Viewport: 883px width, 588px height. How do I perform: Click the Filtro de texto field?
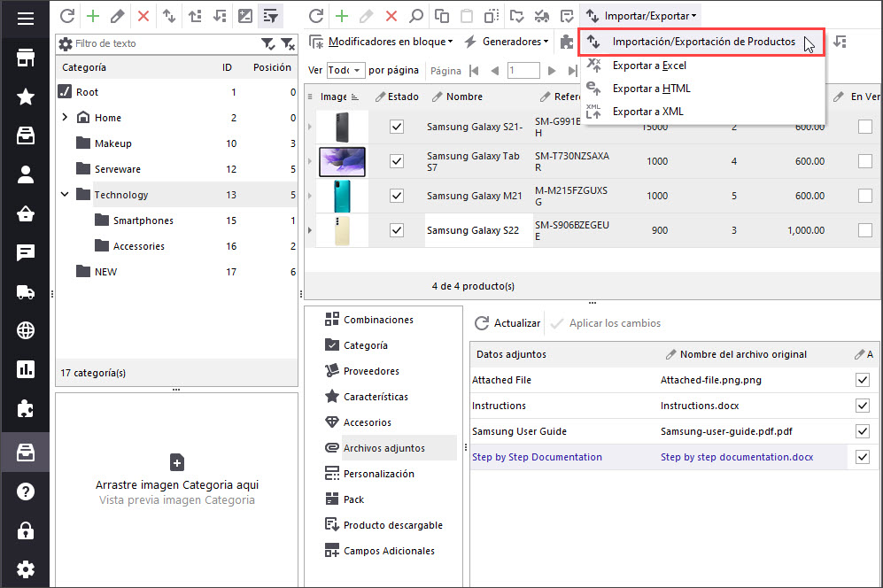(x=167, y=43)
